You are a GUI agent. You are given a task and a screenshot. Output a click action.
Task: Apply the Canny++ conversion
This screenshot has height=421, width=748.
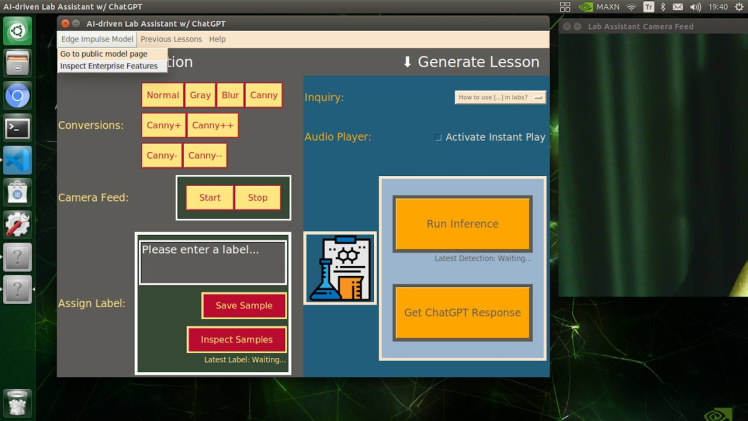coord(213,126)
